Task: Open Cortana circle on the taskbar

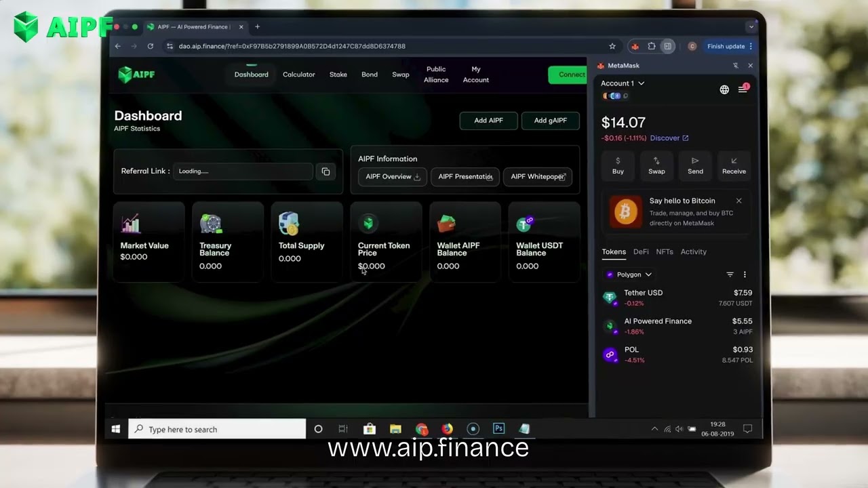Action: click(x=318, y=429)
